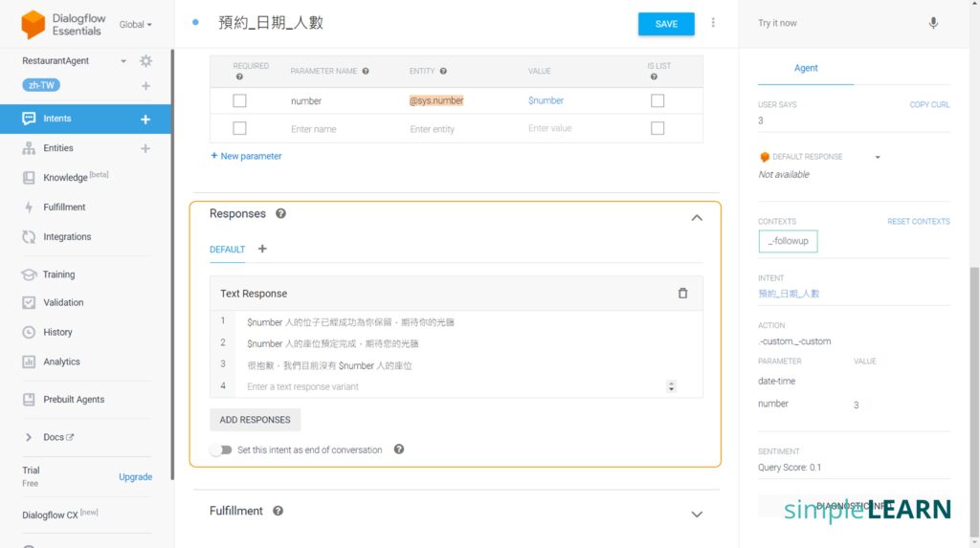Click the microphone icon in Try it now
Screen dimensions: 980x548
pos(933,23)
